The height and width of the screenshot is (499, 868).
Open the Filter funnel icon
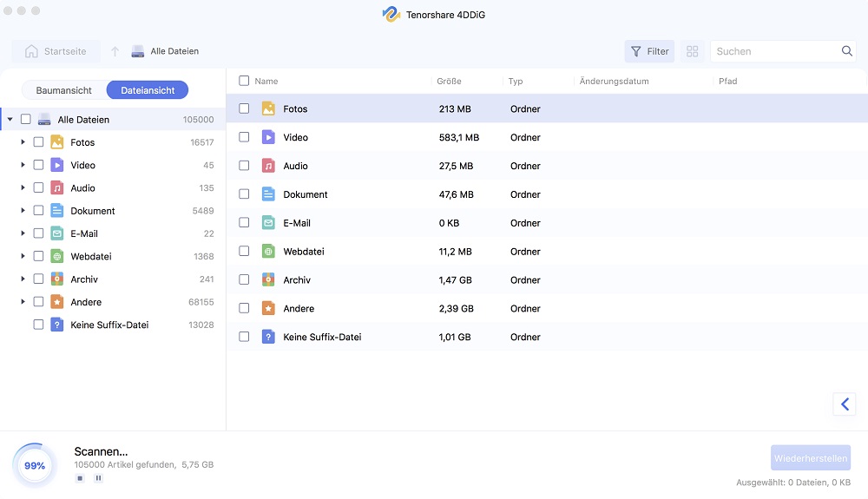[636, 51]
